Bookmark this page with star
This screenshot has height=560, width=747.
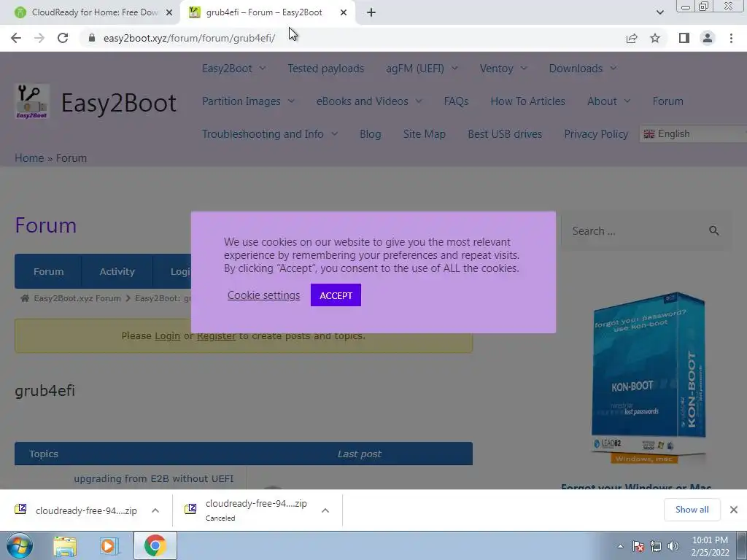coord(655,38)
